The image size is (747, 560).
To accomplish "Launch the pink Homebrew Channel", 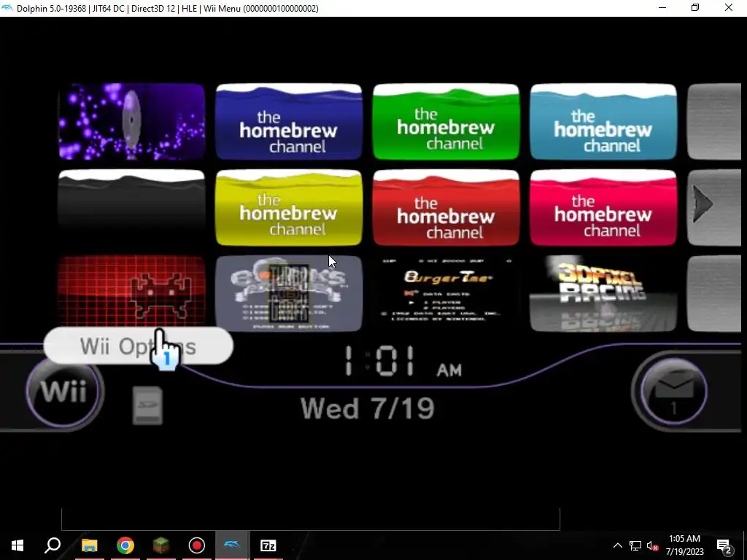I will click(x=603, y=208).
